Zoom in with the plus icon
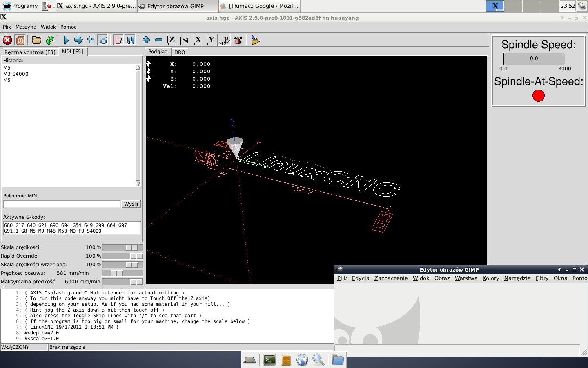Screen dimensions: 588x368 click(x=146, y=40)
